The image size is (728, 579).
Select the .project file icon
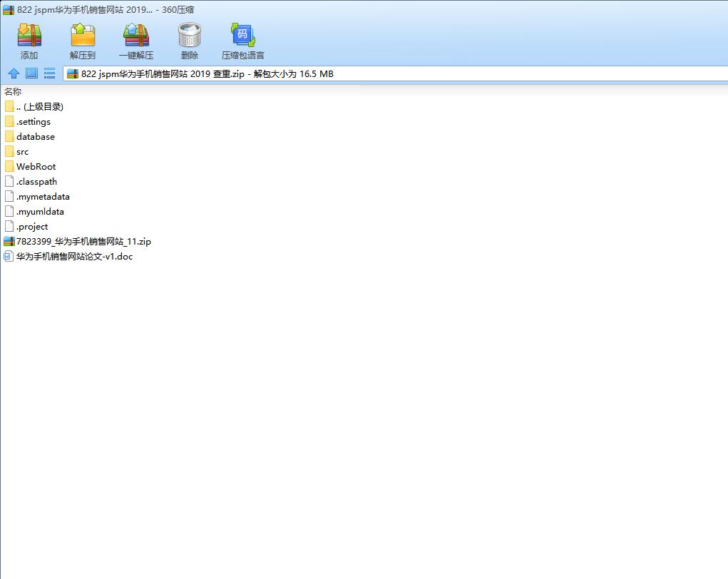point(9,226)
